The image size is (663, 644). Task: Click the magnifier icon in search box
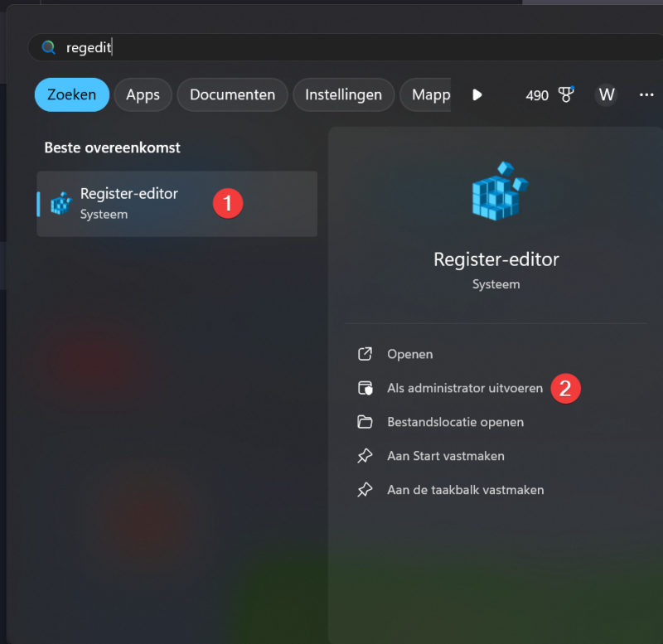[x=49, y=48]
